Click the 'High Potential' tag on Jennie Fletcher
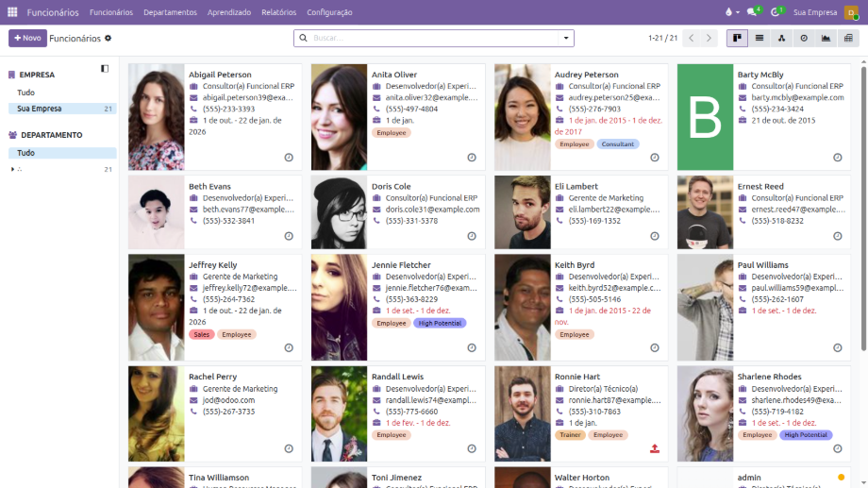The image size is (868, 488). (440, 323)
